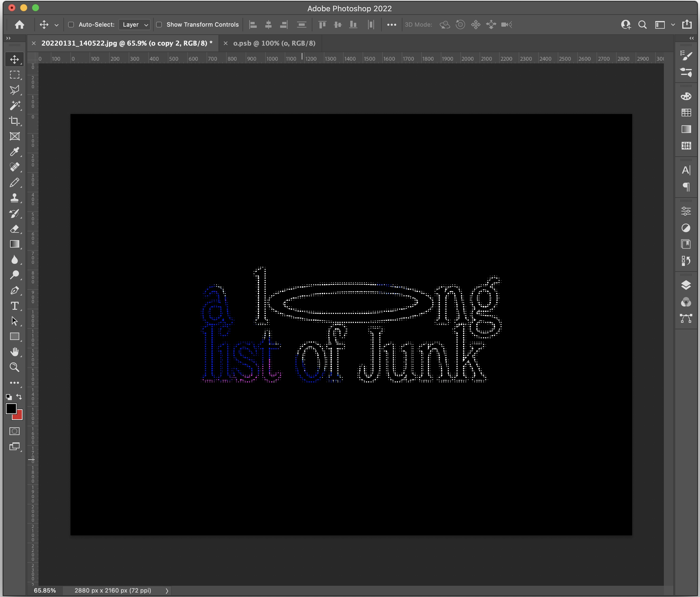Image resolution: width=700 pixels, height=597 pixels.
Task: Expand the collapsed tools panel arrows
Action: click(x=9, y=38)
